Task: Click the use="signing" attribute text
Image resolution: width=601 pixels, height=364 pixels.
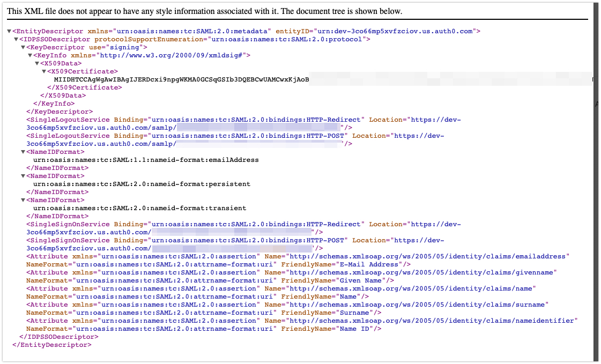Action: [x=116, y=48]
